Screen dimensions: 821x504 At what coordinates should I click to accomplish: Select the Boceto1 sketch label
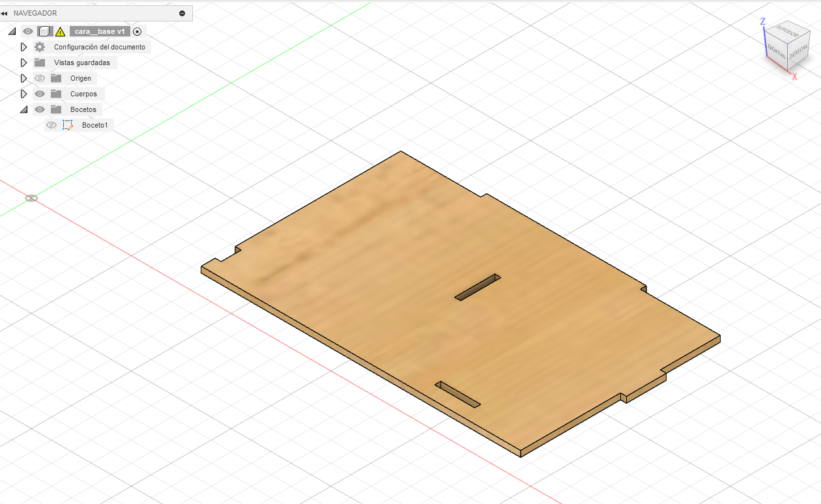(95, 125)
